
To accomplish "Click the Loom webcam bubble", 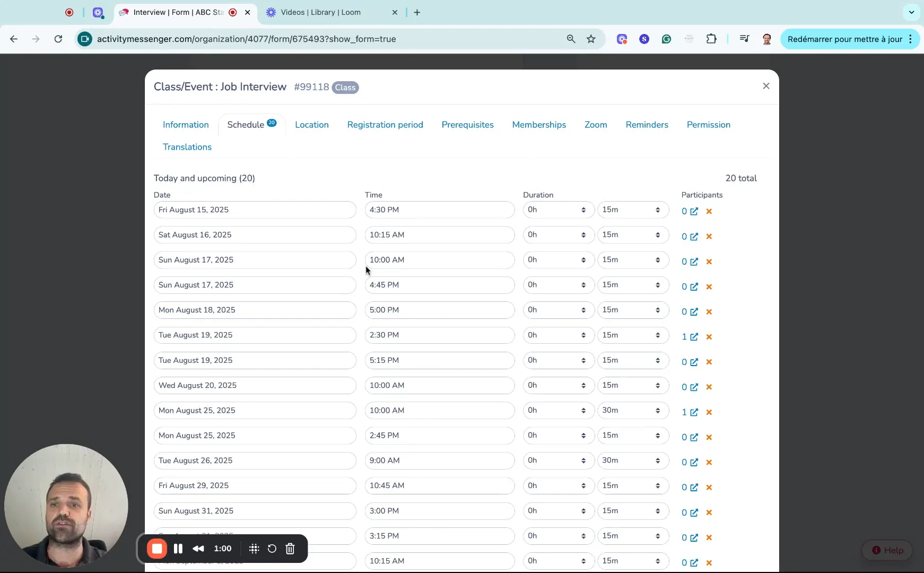I will pyautogui.click(x=66, y=506).
